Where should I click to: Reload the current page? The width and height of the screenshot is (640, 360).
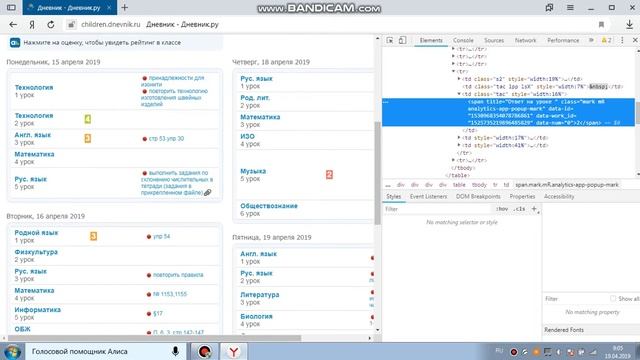click(51, 24)
